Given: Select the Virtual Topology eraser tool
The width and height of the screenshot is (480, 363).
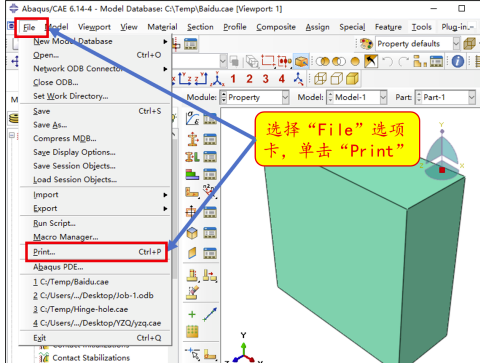Looking at the screenshot, I should [193, 293].
